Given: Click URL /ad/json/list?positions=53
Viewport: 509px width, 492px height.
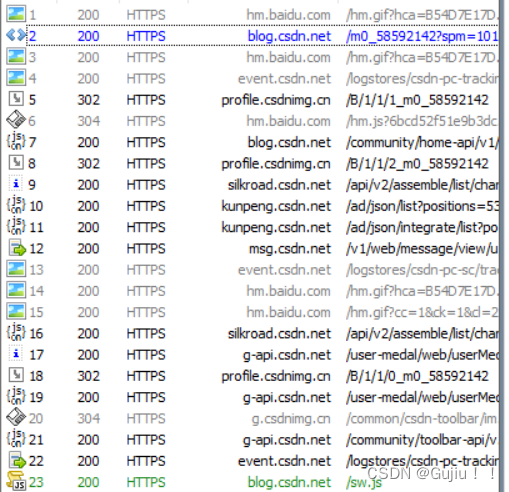Looking at the screenshot, I should pyautogui.click(x=422, y=206).
